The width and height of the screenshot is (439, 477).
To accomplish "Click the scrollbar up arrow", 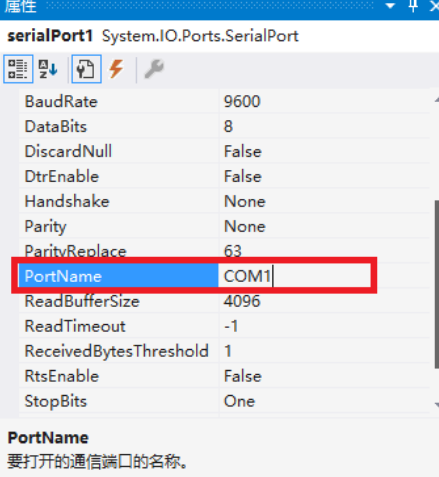I will (x=437, y=99).
